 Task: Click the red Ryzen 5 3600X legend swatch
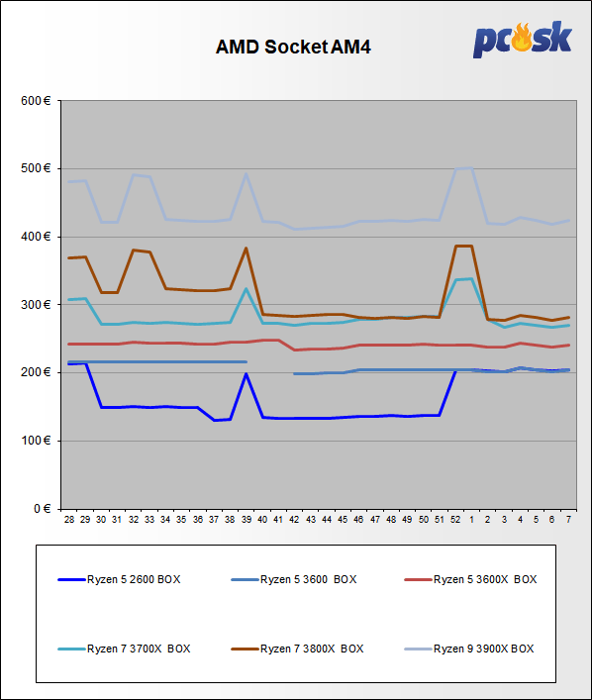[418, 580]
